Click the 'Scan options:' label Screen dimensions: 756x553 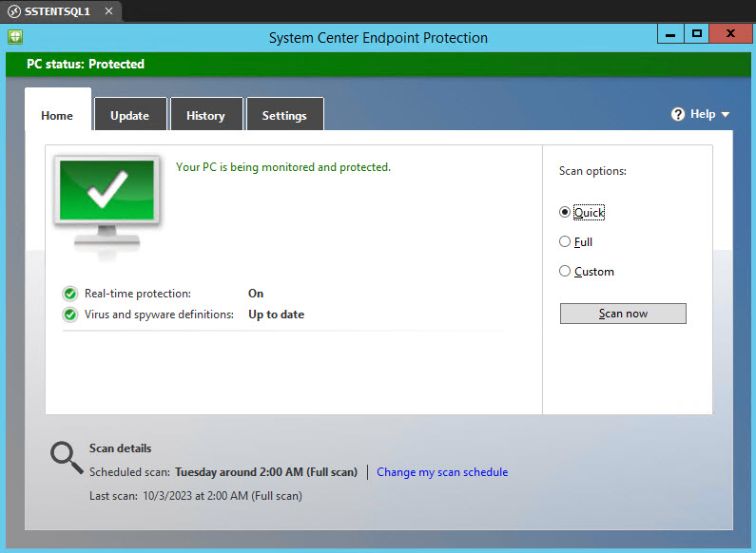(592, 171)
